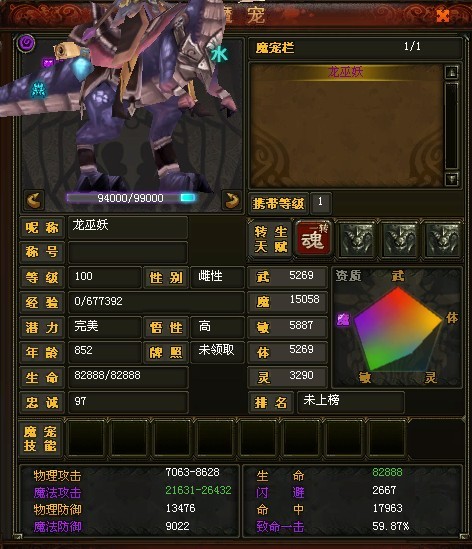This screenshot has width=472, height=549.
Task: Click the 牌照 license button
Action: pyautogui.click(x=166, y=352)
